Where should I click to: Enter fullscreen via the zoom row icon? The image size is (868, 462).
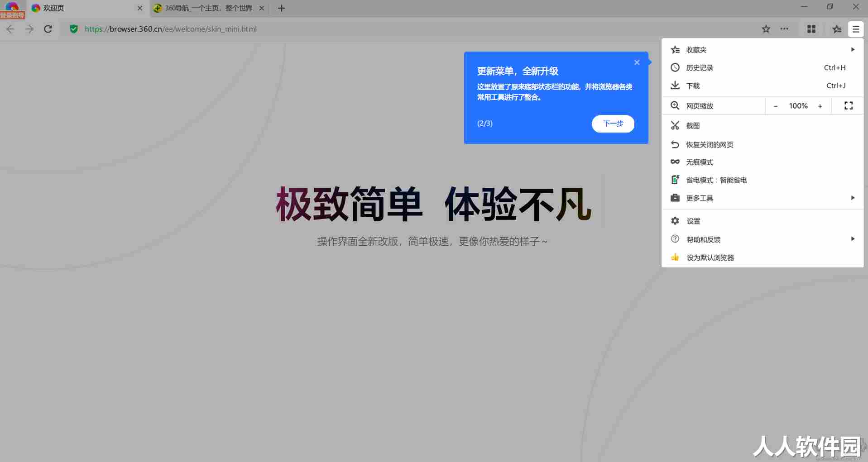[x=849, y=105]
